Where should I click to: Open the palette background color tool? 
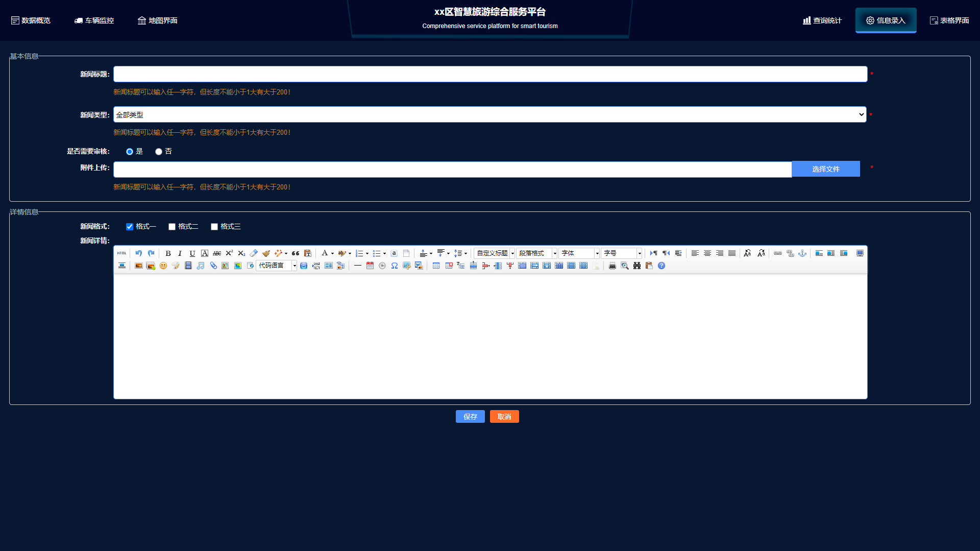pyautogui.click(x=176, y=266)
